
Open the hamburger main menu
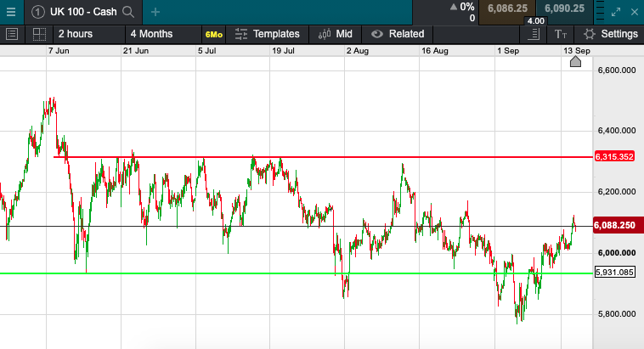click(9, 12)
